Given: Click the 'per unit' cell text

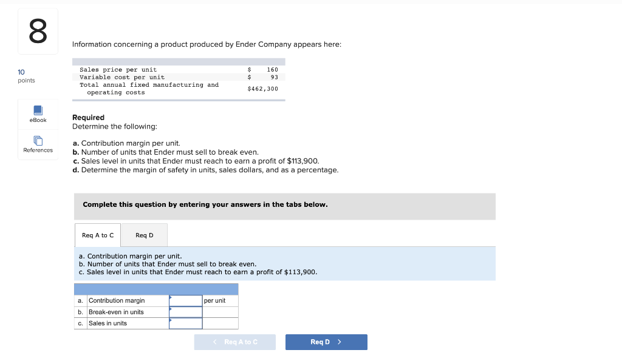Looking at the screenshot, I should click(214, 301).
